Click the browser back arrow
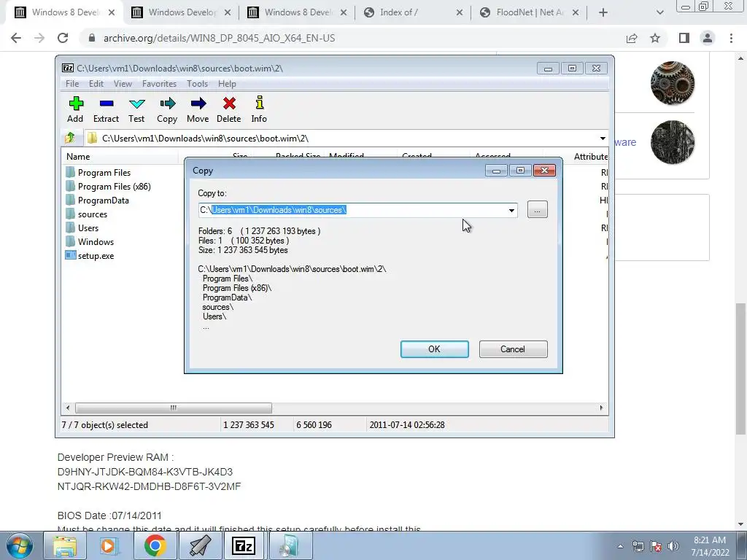This screenshot has height=560, width=747. point(16,38)
